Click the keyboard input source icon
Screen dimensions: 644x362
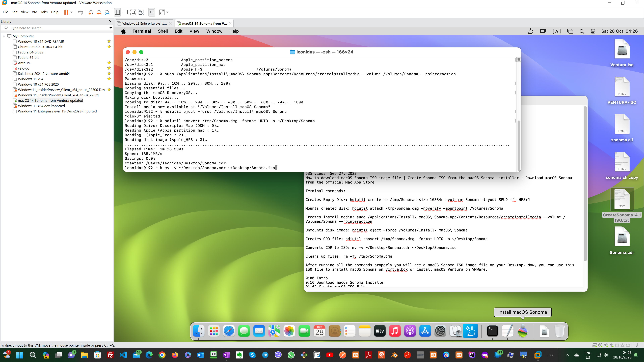point(557,31)
